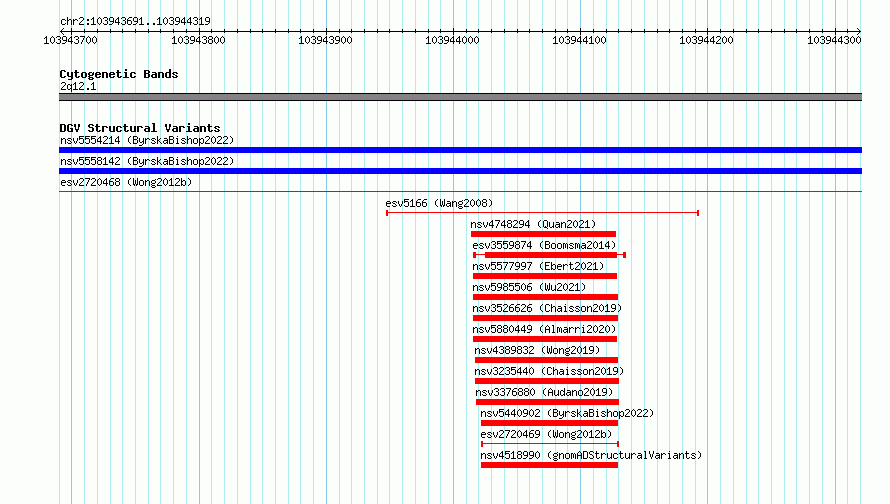Open variant nsv3376880 (Audano2019) label
The image size is (890, 504).
[x=544, y=392]
